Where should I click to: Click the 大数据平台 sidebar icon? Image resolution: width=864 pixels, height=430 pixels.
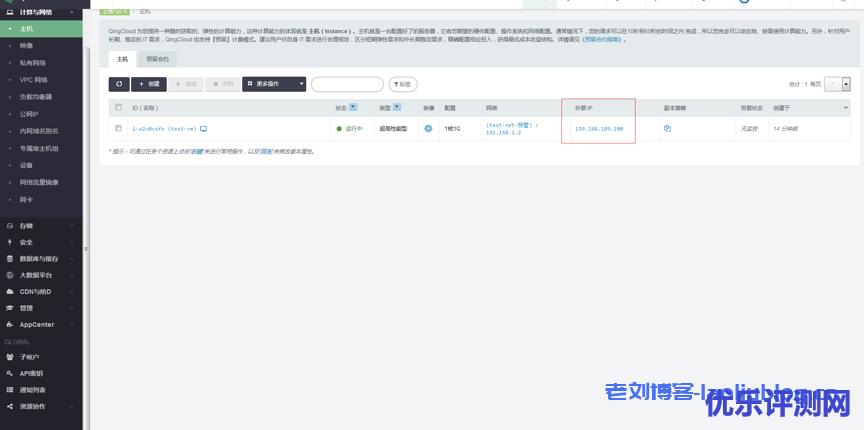tap(9, 275)
